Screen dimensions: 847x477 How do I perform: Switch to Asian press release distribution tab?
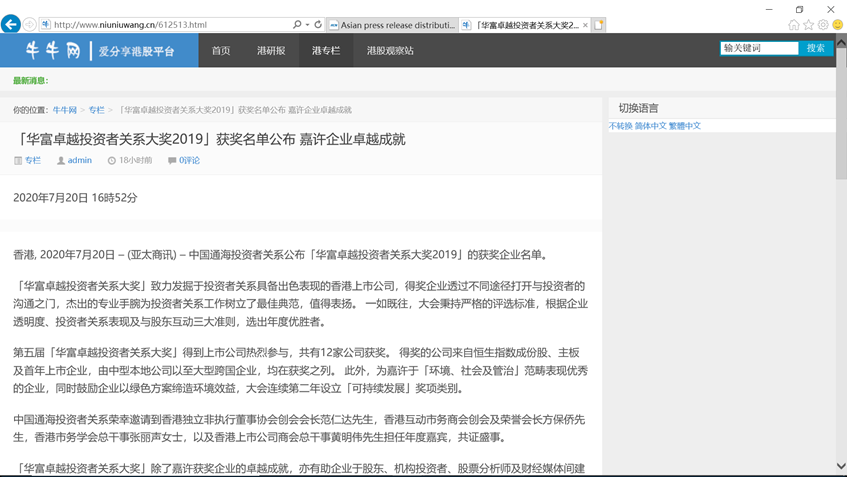(393, 25)
